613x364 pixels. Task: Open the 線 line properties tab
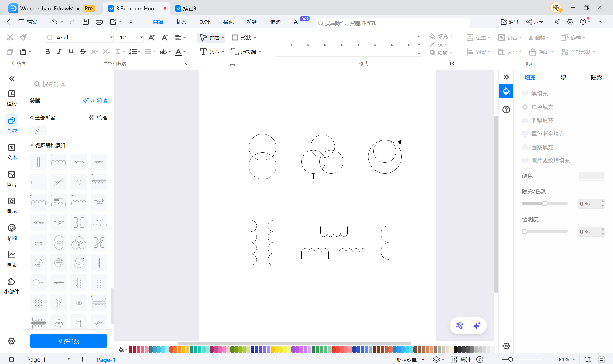[563, 78]
